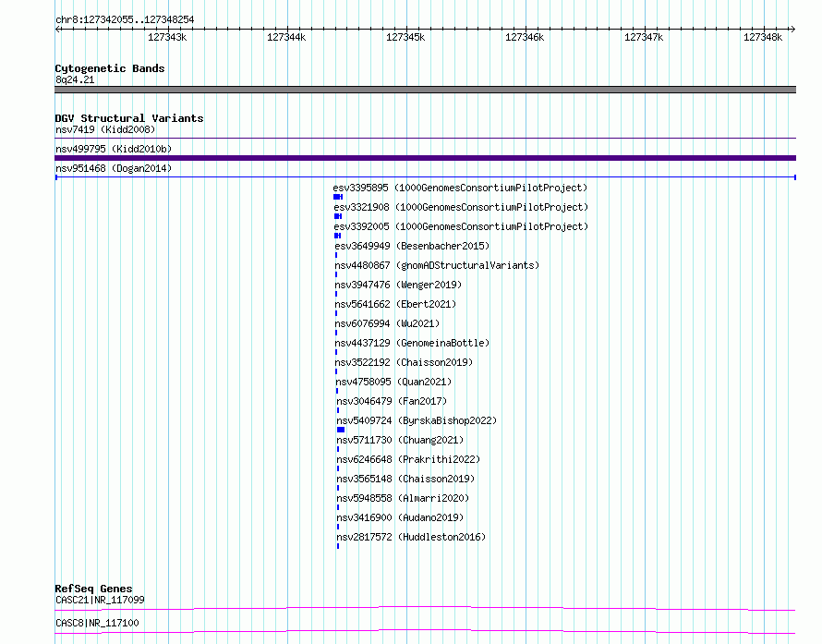822x644 pixels.
Task: Click the RefSeq Genes track title
Action: coord(93,589)
